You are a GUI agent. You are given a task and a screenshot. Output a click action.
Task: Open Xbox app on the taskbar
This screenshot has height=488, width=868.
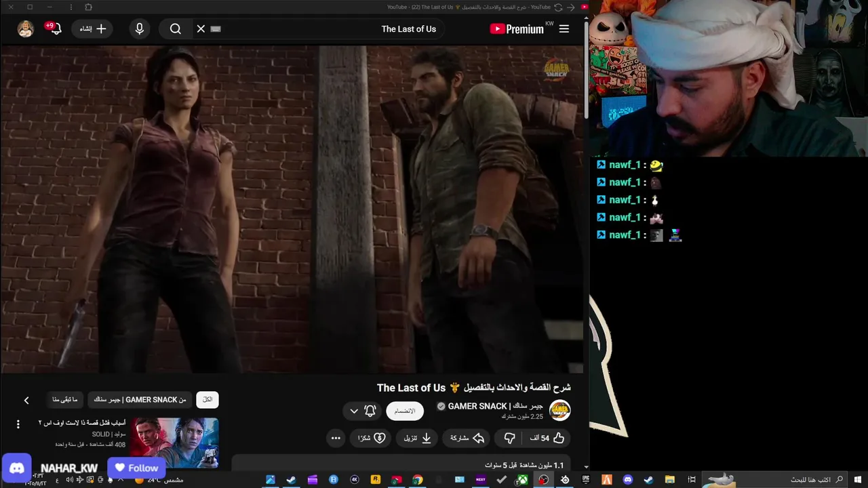pos(522,480)
